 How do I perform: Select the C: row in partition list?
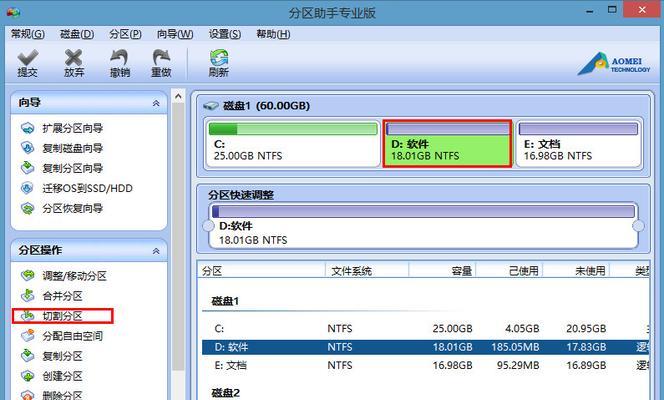(426, 328)
